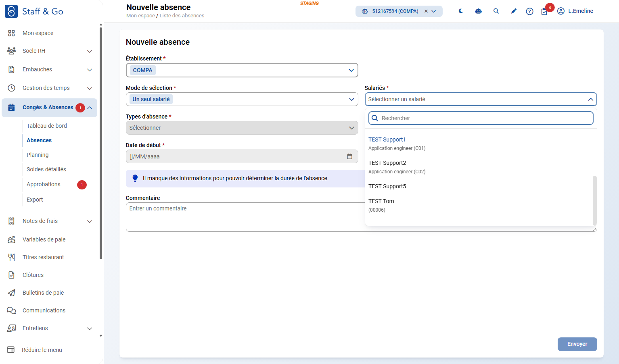Click the Titres restaurant fork icon

click(x=11, y=257)
